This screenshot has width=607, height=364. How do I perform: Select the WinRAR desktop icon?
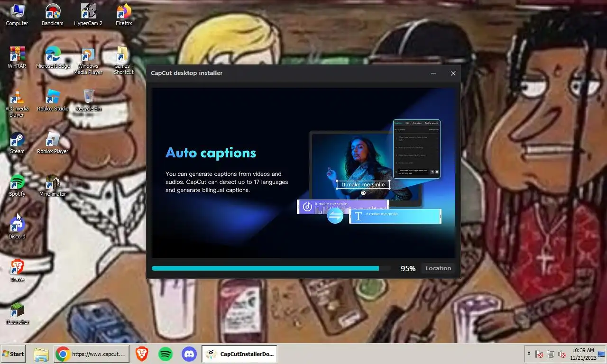pyautogui.click(x=17, y=57)
